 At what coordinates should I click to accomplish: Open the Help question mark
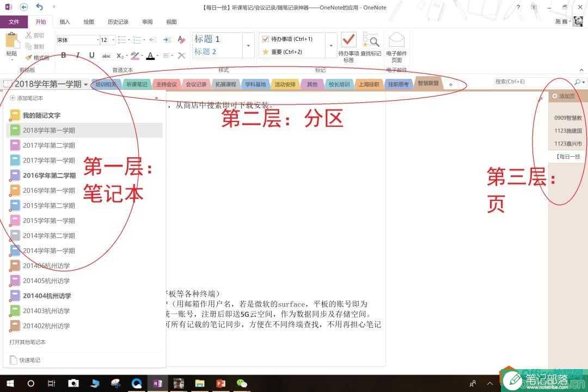(518, 7)
